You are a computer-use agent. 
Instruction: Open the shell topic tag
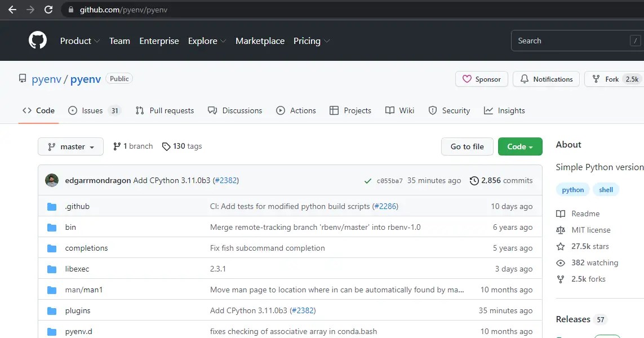[x=606, y=190]
